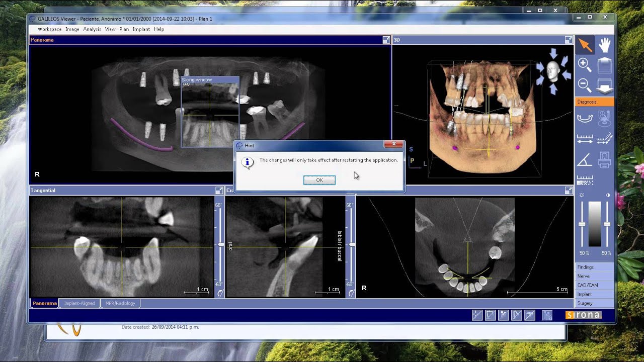Open the Image menu
This screenshot has width=644, height=362.
(x=72, y=29)
